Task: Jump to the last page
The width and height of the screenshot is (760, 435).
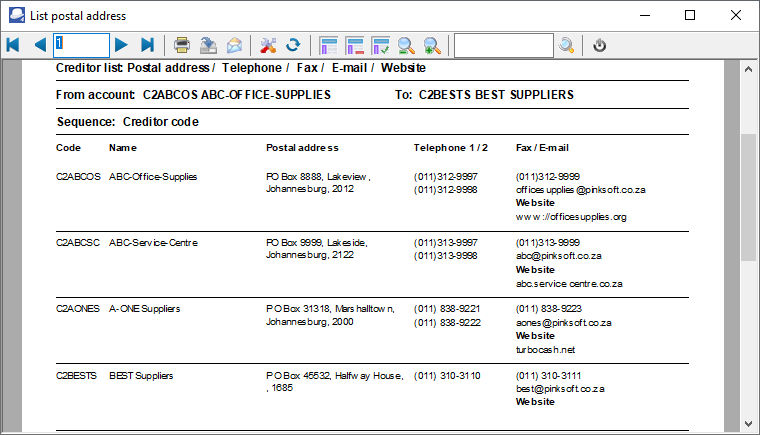Action: coord(148,45)
